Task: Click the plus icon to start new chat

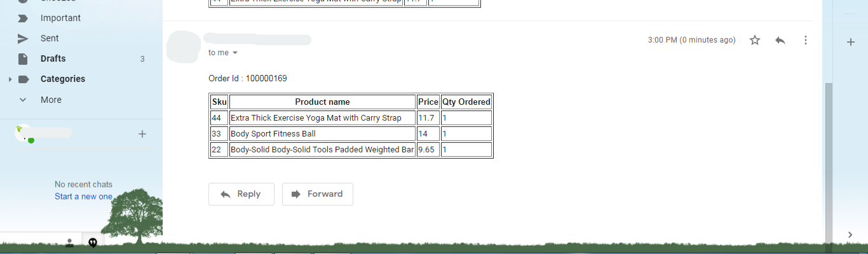Action: pos(142,134)
